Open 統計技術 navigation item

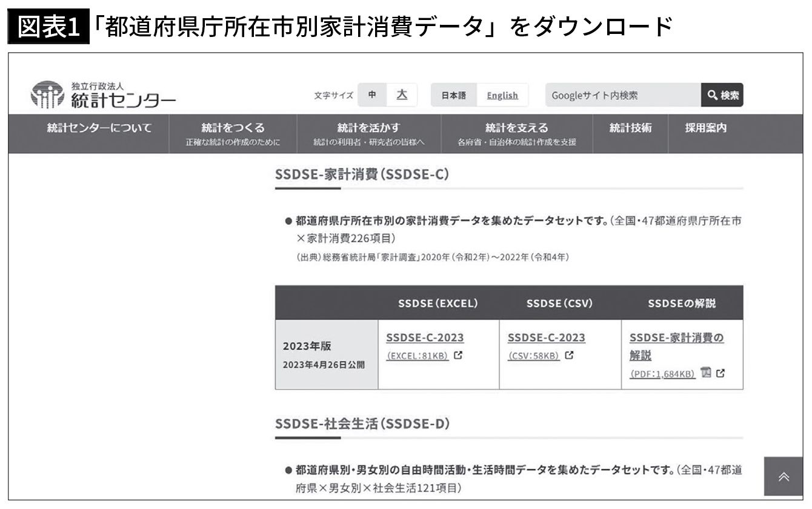[x=630, y=128]
